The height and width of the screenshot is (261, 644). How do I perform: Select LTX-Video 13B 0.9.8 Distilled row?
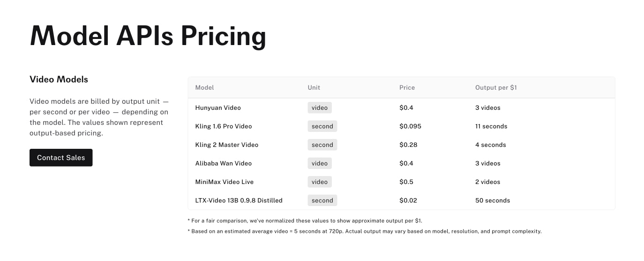coord(401,200)
